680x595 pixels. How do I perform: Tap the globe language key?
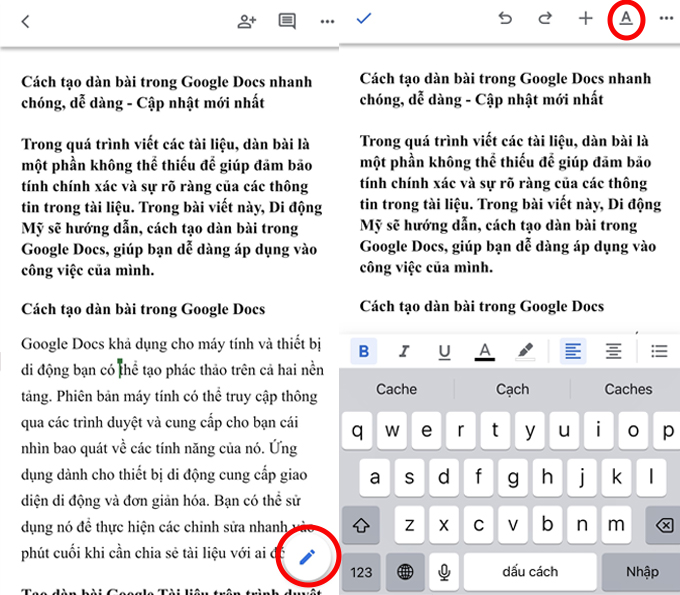(405, 572)
